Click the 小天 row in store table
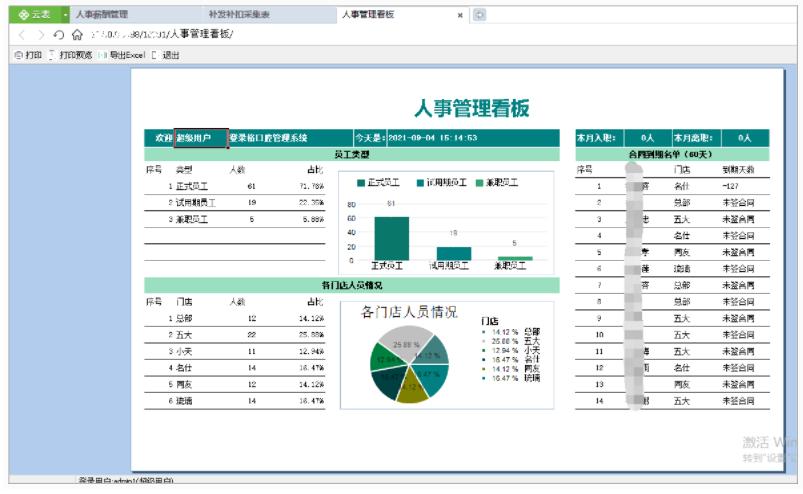This screenshot has height=494, width=803. 235,351
